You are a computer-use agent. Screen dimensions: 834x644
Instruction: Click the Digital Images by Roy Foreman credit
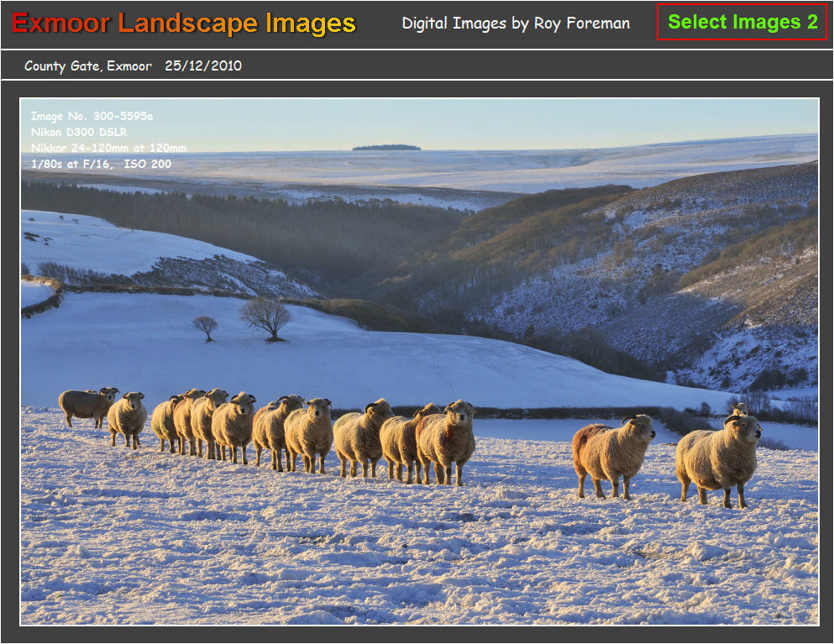tap(517, 24)
